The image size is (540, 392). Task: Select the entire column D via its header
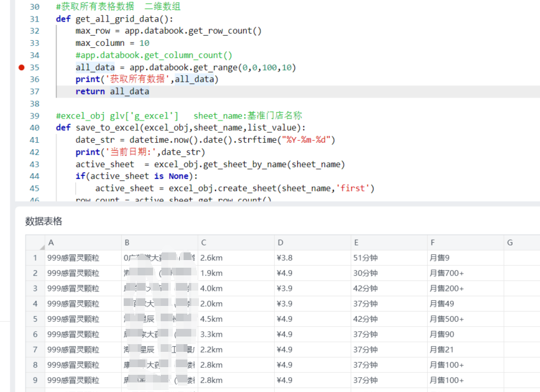tap(312, 243)
